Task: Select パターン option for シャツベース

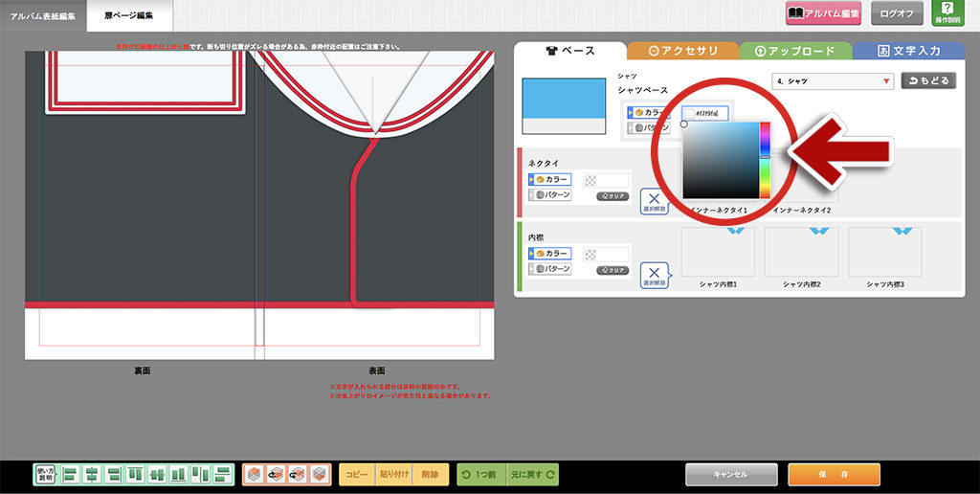Action: point(650,127)
